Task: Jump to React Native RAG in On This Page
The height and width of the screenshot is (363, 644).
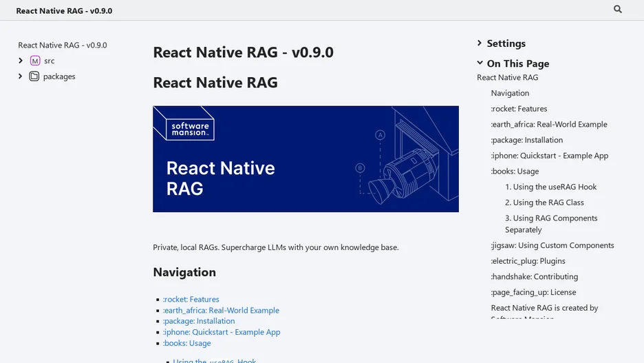Action: (507, 77)
